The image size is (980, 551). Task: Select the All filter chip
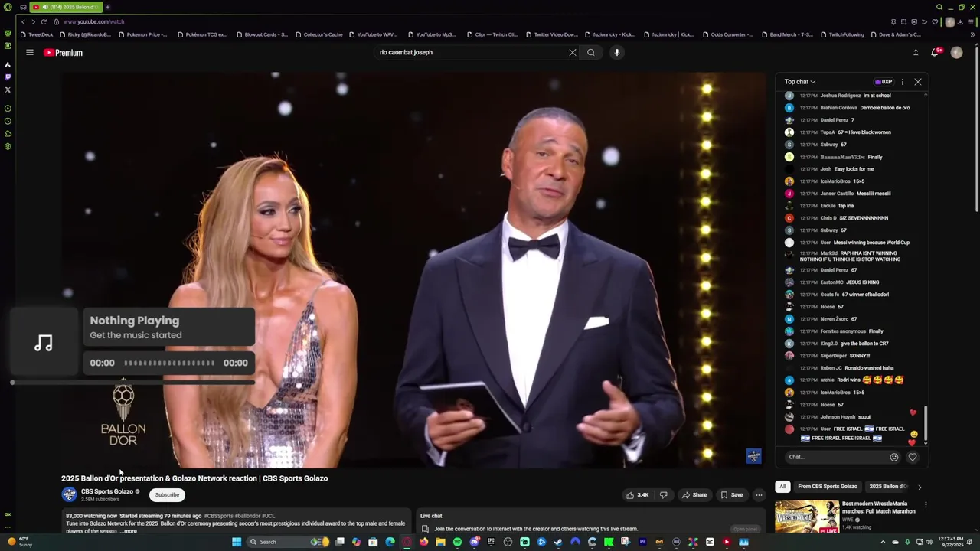[782, 487]
